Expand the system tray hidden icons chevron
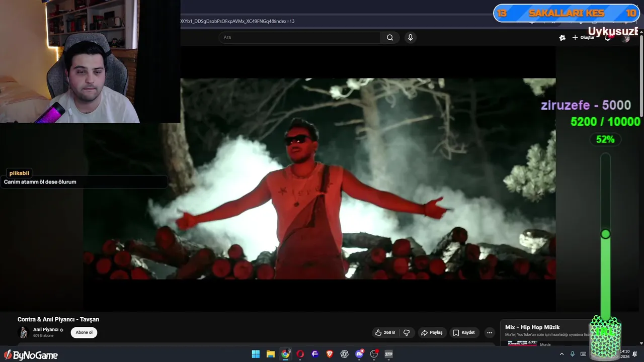Screen dimensions: 644x362 (x=561, y=354)
